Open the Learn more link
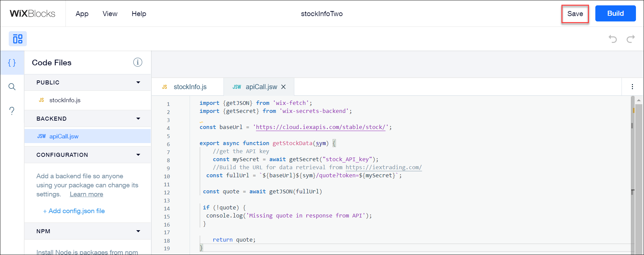 pos(86,194)
